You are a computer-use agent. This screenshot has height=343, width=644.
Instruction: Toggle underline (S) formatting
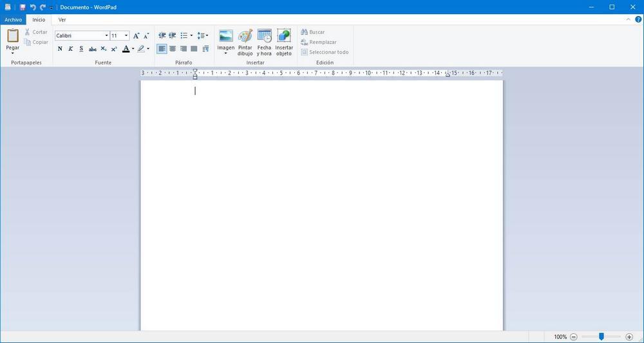pos(81,49)
